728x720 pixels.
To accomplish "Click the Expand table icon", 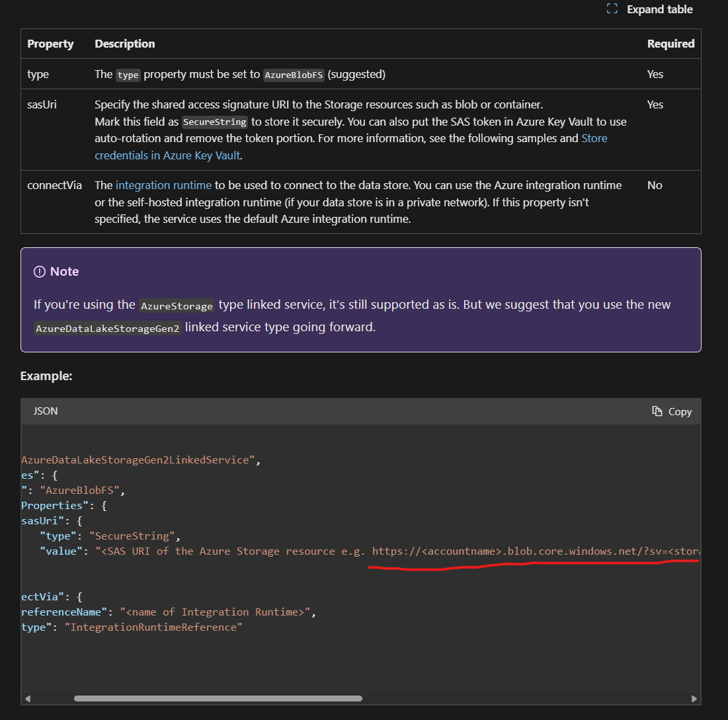I will (x=612, y=9).
